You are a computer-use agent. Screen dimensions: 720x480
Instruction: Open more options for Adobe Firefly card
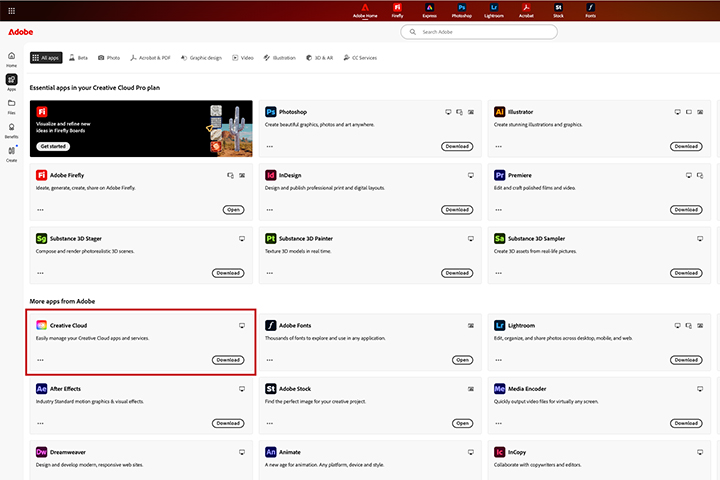[x=41, y=210]
